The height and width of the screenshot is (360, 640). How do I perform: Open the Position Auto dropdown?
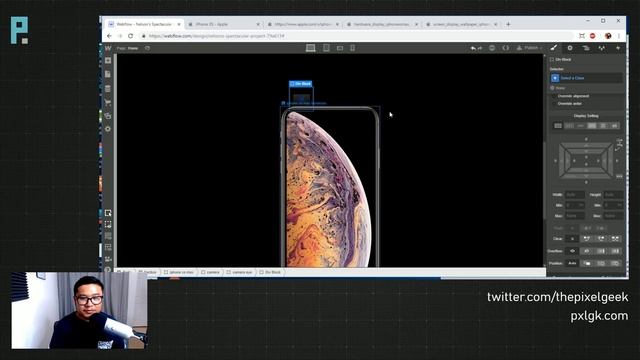pyautogui.click(x=572, y=263)
